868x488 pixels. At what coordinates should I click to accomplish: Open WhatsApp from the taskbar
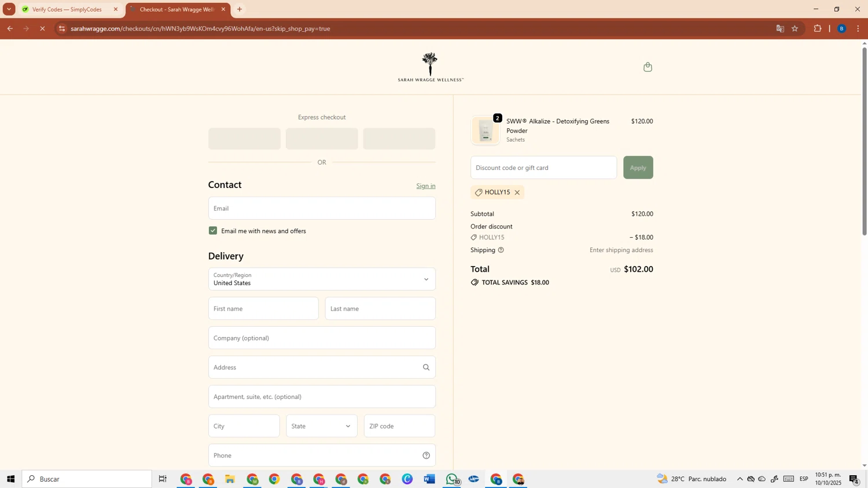(452, 479)
